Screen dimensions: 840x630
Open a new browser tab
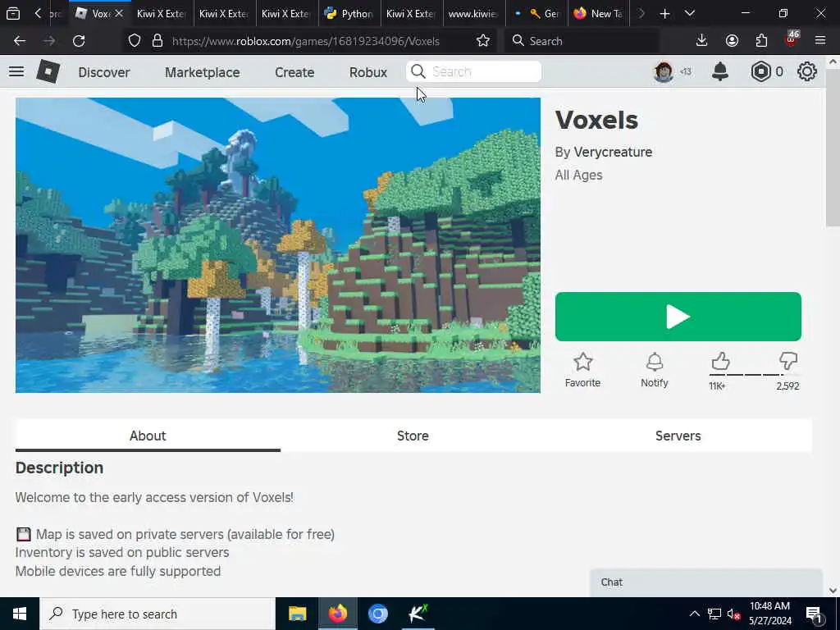pyautogui.click(x=664, y=13)
